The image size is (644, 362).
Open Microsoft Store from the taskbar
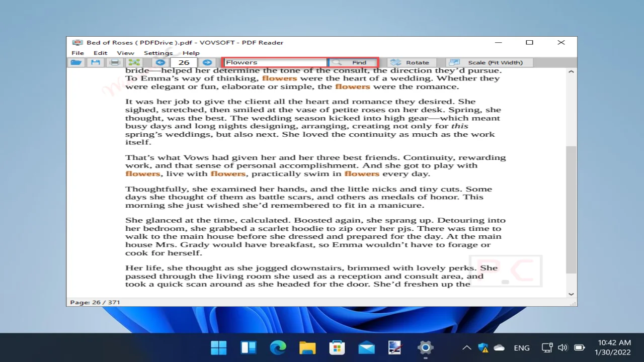click(337, 347)
